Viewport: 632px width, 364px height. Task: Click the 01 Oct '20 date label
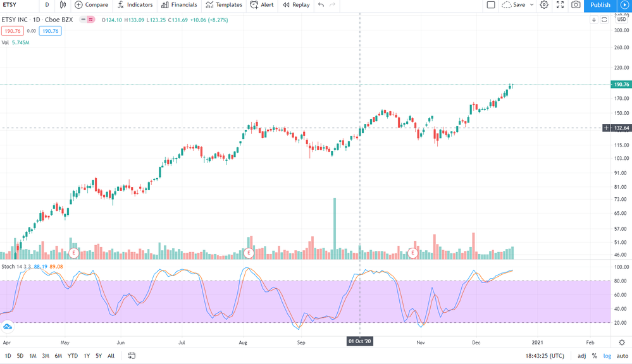[359, 341]
